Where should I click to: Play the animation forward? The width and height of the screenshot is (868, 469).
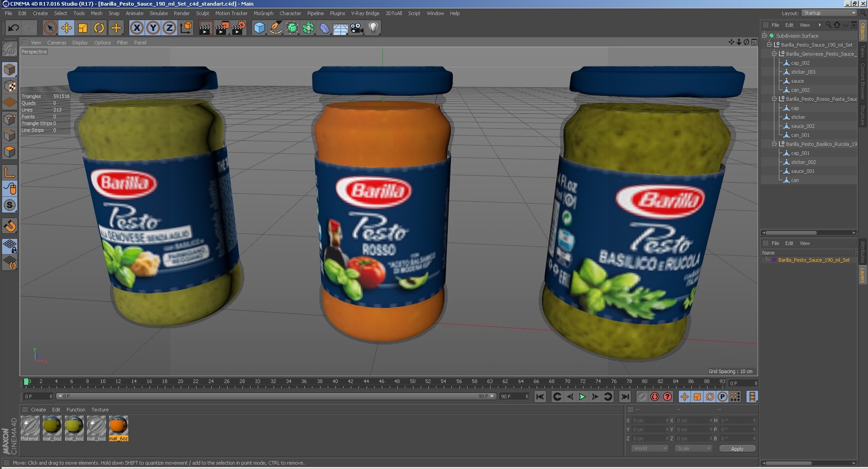click(x=582, y=397)
